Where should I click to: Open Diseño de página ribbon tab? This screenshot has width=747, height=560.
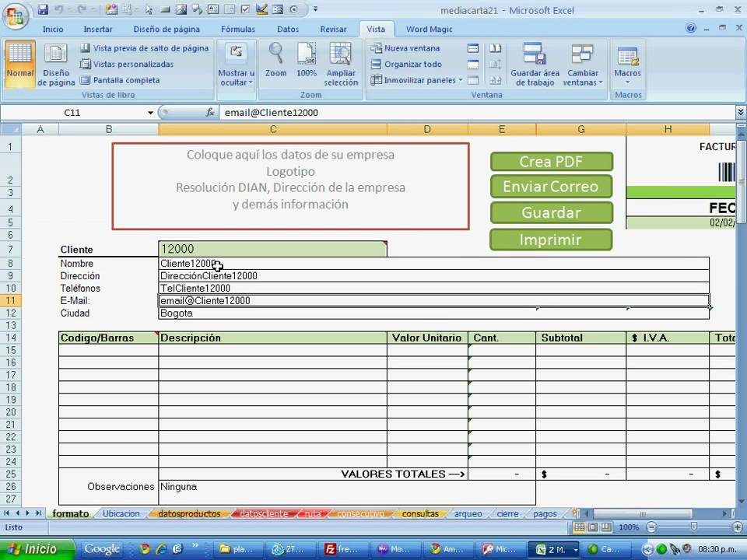pyautogui.click(x=167, y=29)
